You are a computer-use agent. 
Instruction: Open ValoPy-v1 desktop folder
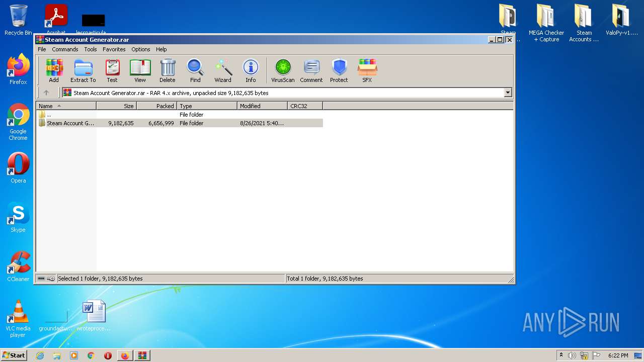pyautogui.click(x=621, y=20)
